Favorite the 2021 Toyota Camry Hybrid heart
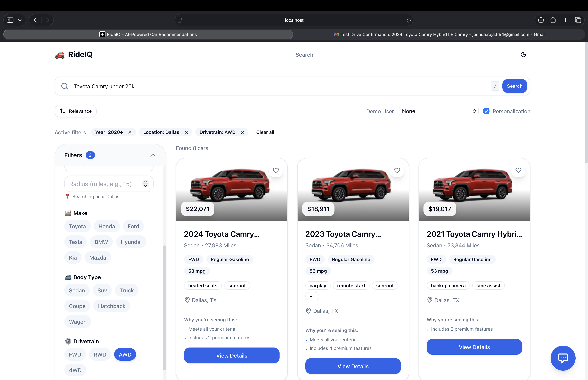The width and height of the screenshot is (588, 380). [x=518, y=170]
